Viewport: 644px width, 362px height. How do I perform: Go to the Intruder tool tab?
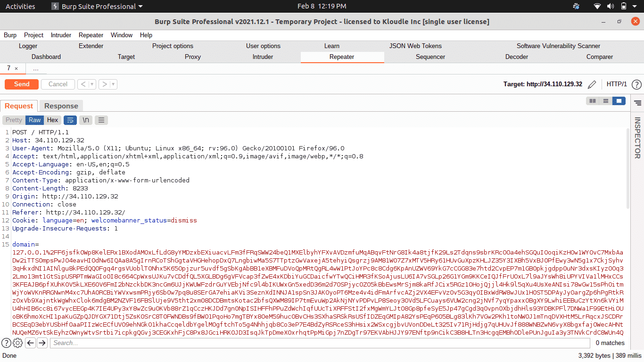(x=263, y=57)
